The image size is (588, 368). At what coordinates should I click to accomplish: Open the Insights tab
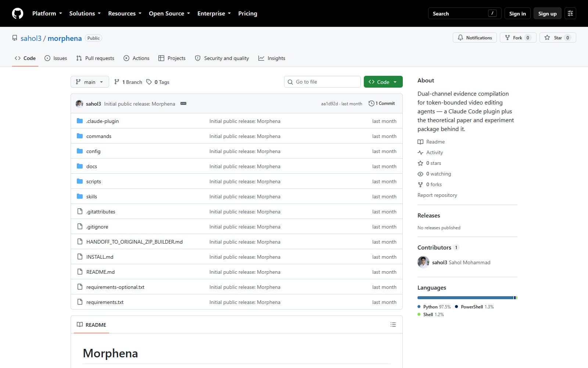point(272,58)
